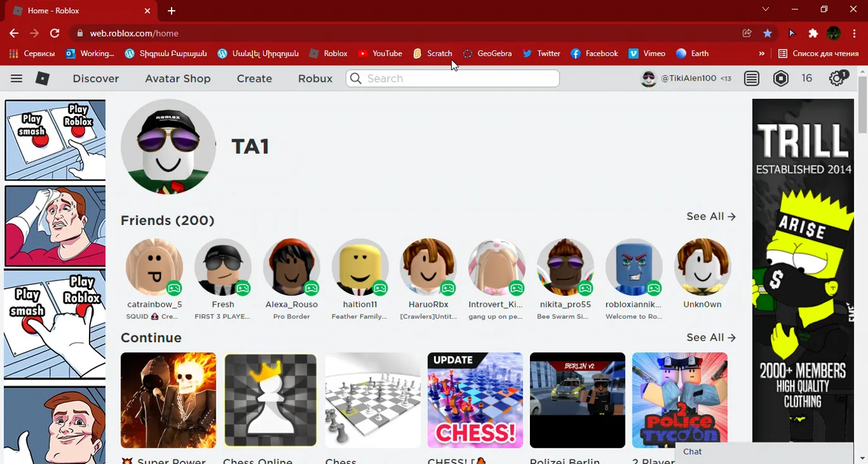The height and width of the screenshot is (464, 868).
Task: Open friend Introvert_Ki... avatar
Action: tap(496, 267)
